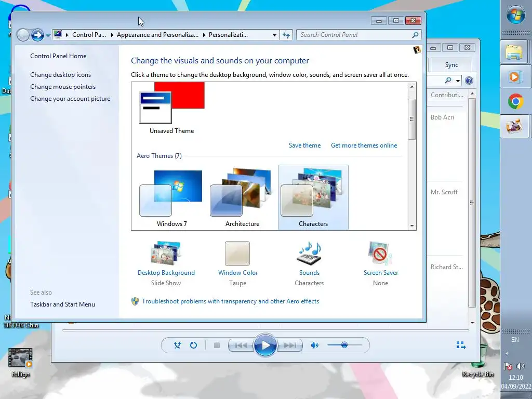Open Change mouse pointers
The width and height of the screenshot is (532, 399).
pyautogui.click(x=63, y=87)
